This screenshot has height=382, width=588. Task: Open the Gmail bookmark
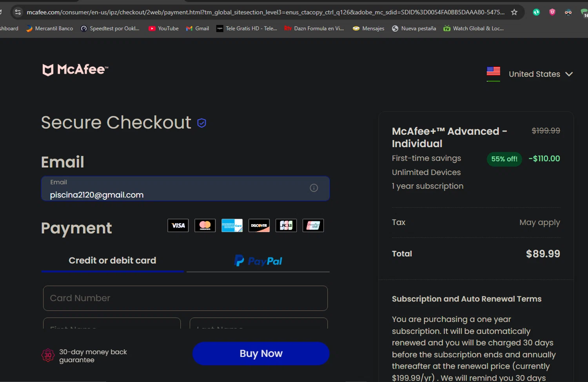point(198,29)
